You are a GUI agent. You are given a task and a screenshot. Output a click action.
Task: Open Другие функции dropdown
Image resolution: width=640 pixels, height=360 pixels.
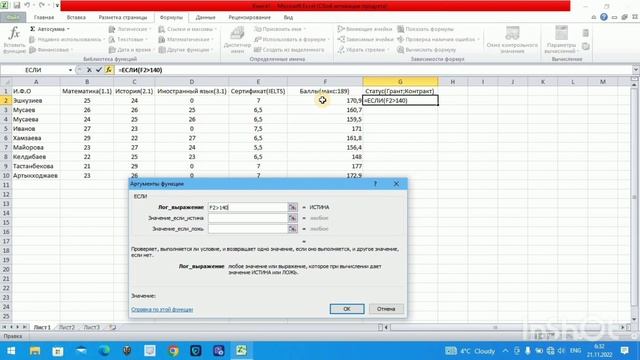186,50
